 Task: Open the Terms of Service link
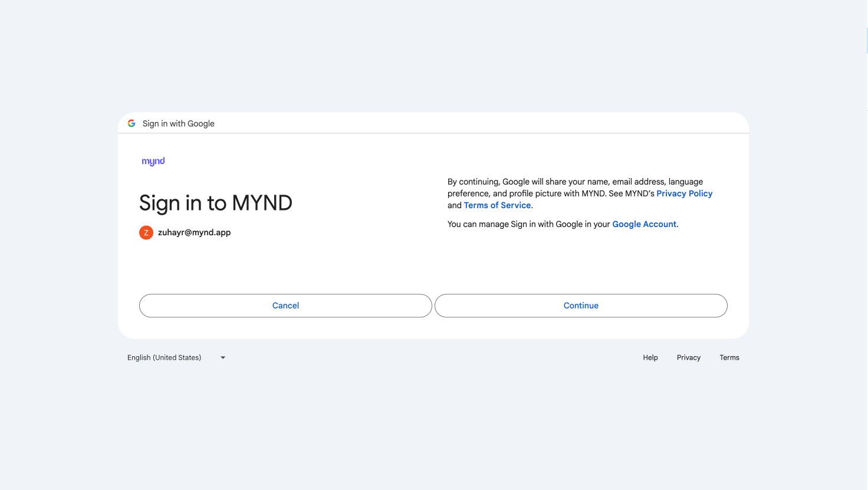click(x=498, y=205)
